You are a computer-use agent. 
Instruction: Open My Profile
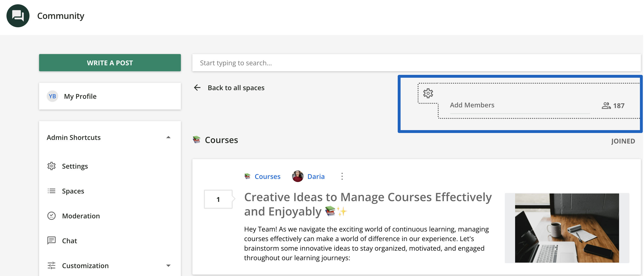[x=110, y=96]
